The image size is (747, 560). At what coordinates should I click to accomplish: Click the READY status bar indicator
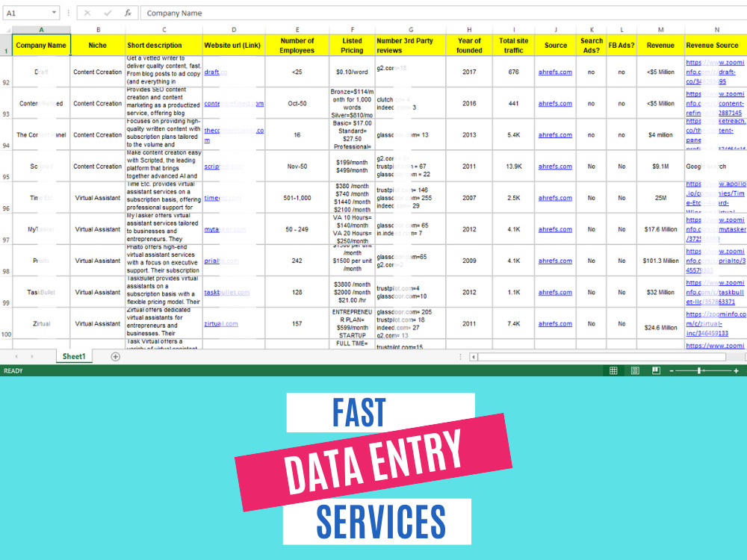click(x=13, y=370)
